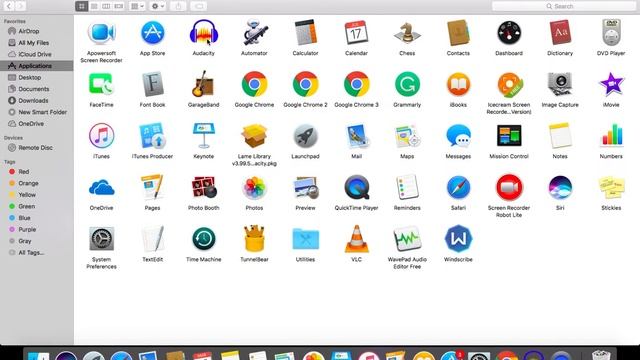The image size is (640, 360).
Task: Switch to icon view mode
Action: pyautogui.click(x=82, y=6)
